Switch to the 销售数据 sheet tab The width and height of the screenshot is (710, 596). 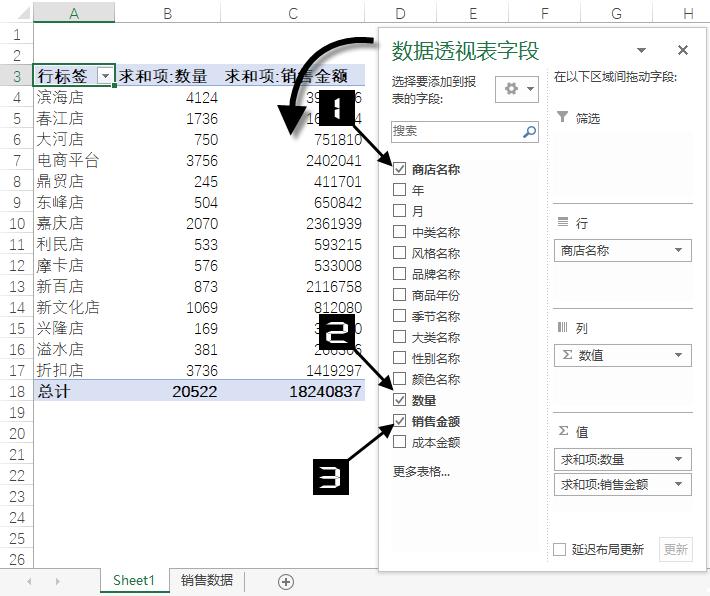(x=206, y=580)
